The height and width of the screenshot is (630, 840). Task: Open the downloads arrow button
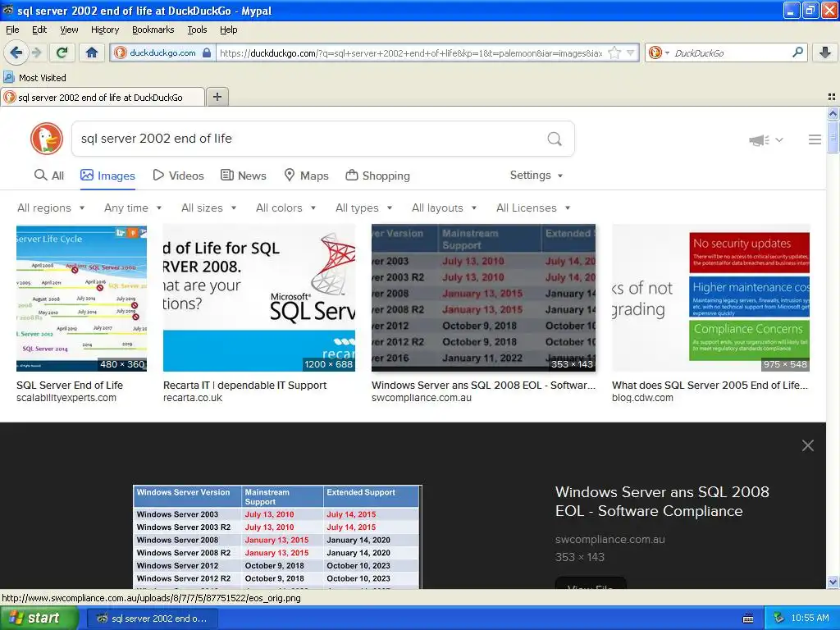(825, 52)
